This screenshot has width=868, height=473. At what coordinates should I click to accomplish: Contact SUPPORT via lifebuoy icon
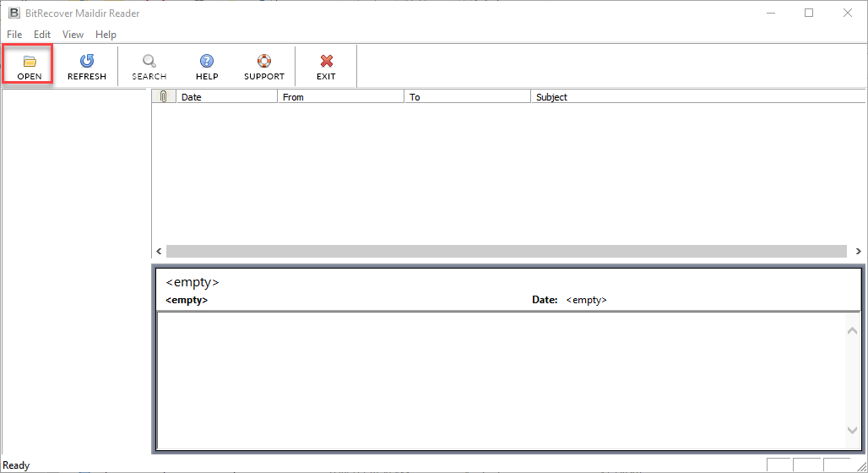click(264, 66)
